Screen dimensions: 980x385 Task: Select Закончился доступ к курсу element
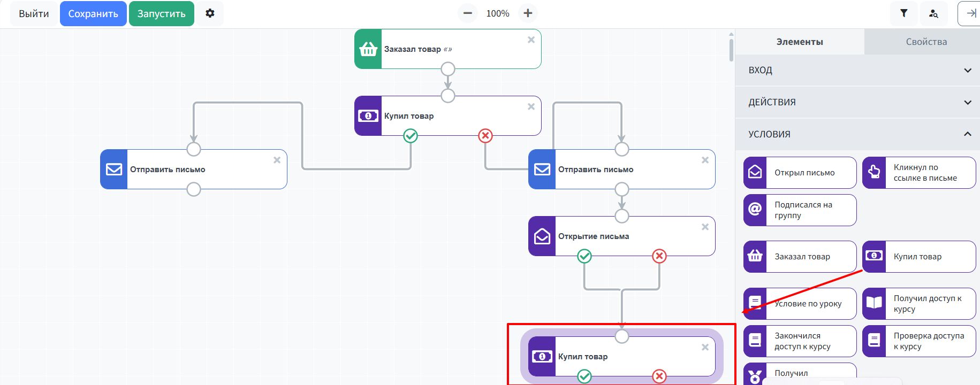800,341
